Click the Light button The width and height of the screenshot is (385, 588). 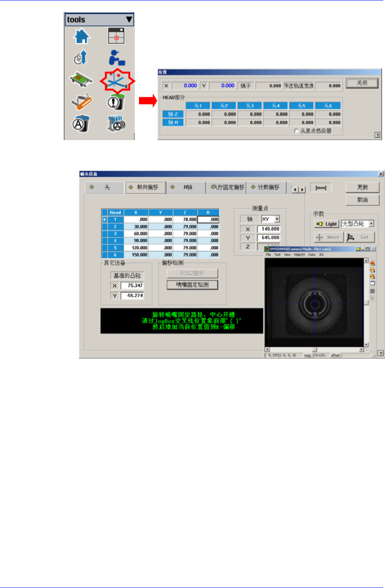(327, 224)
